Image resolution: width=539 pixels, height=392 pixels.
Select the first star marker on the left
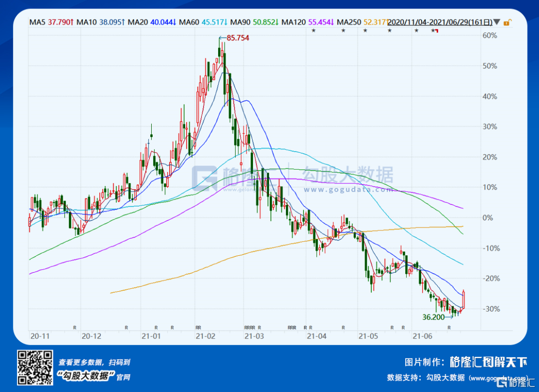[313, 31]
